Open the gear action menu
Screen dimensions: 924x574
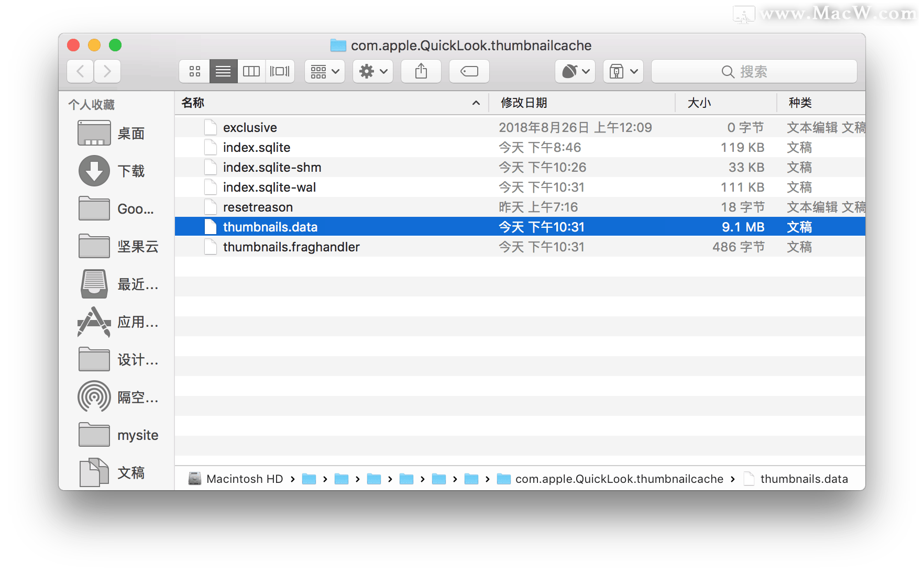click(x=373, y=71)
